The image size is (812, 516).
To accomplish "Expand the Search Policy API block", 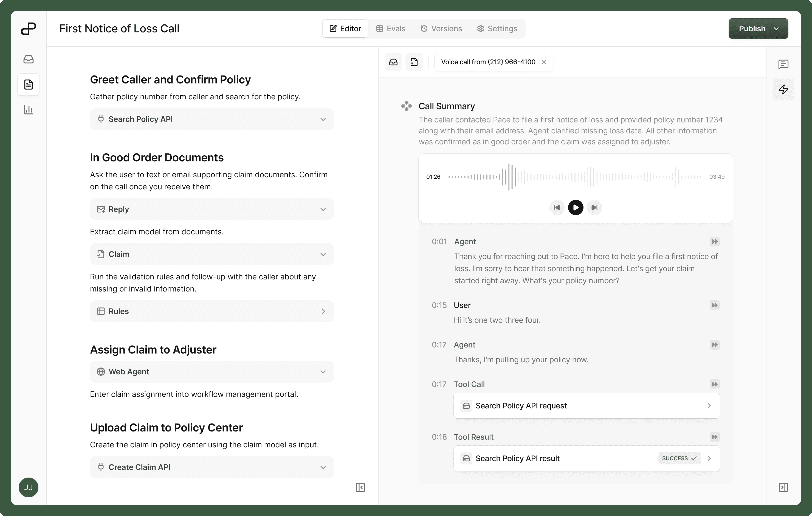I will coord(323,119).
